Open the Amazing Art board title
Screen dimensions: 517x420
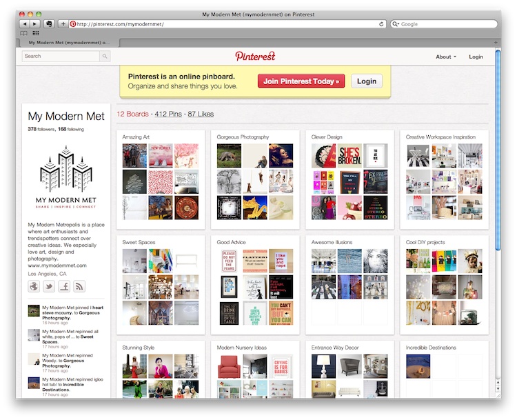(136, 137)
